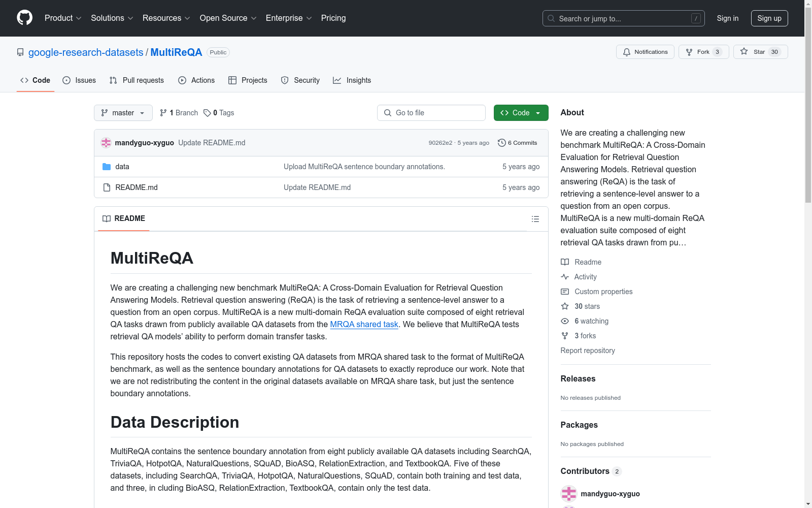The width and height of the screenshot is (812, 508).
Task: Open the Pricing page
Action: [x=333, y=18]
